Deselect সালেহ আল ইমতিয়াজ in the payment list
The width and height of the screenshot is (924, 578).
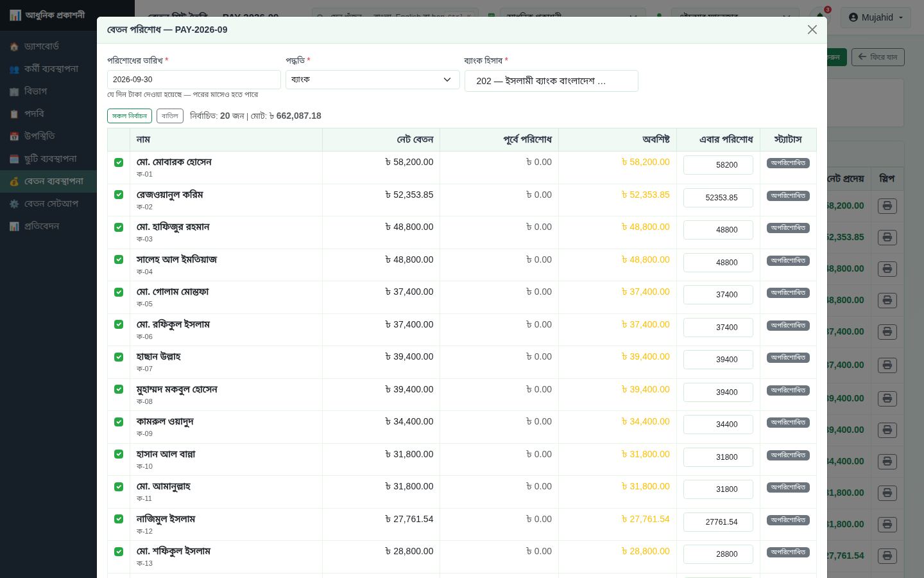point(119,259)
